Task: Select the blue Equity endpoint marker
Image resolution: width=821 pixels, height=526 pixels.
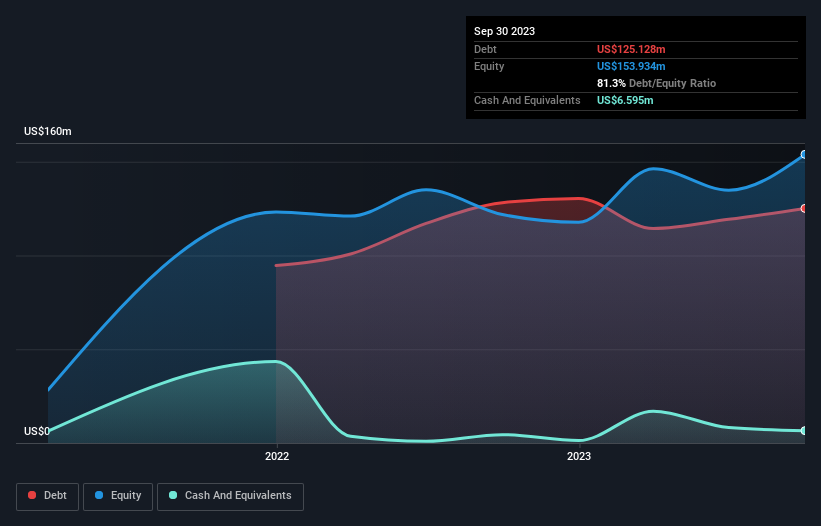Action: [804, 154]
